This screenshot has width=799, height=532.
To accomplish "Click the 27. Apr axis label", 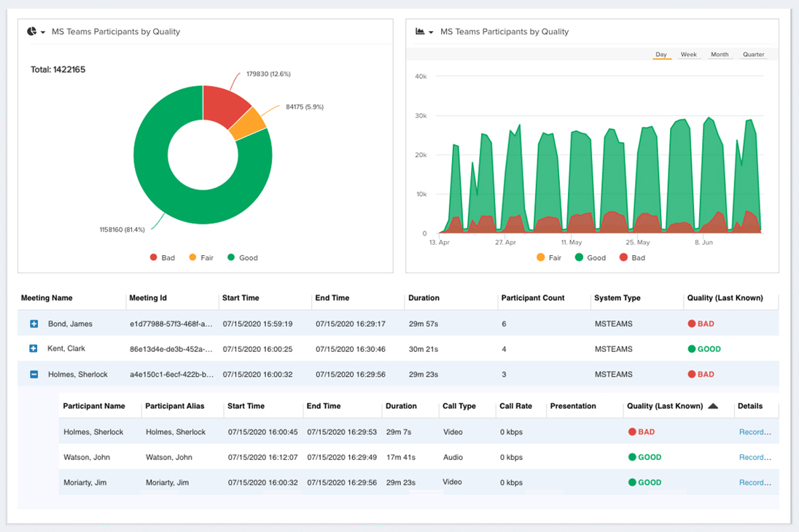I will 505,243.
